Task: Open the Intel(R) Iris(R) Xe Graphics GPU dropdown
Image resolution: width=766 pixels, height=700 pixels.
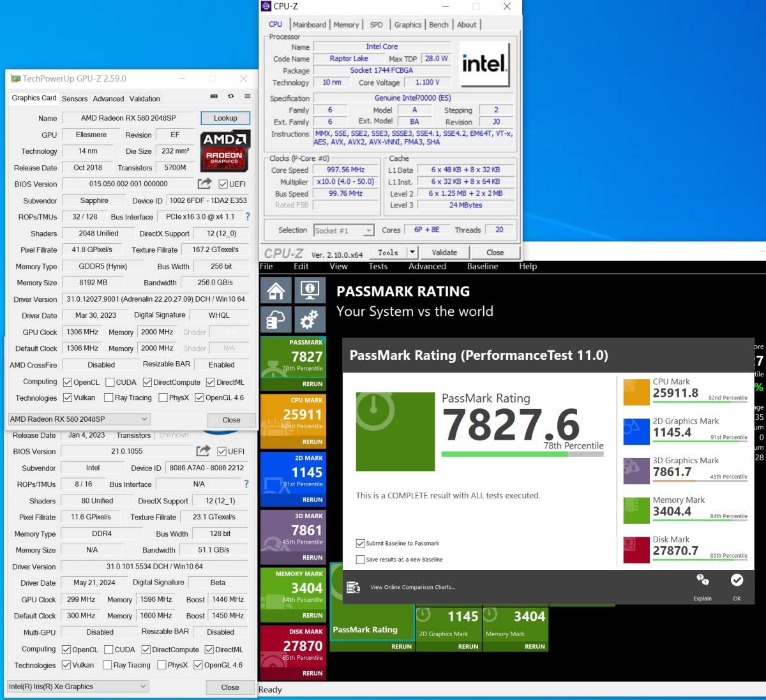Action: click(78, 687)
